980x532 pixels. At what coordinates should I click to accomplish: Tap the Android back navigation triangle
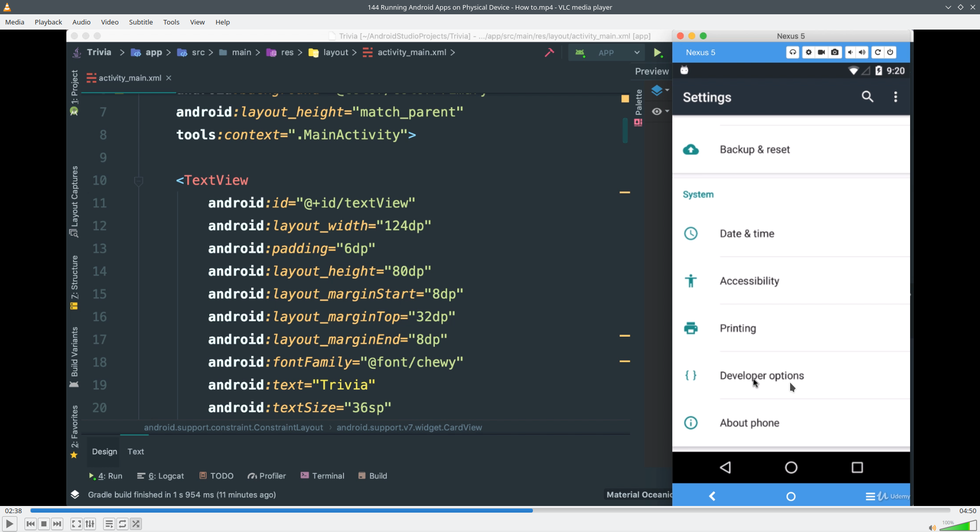point(725,467)
